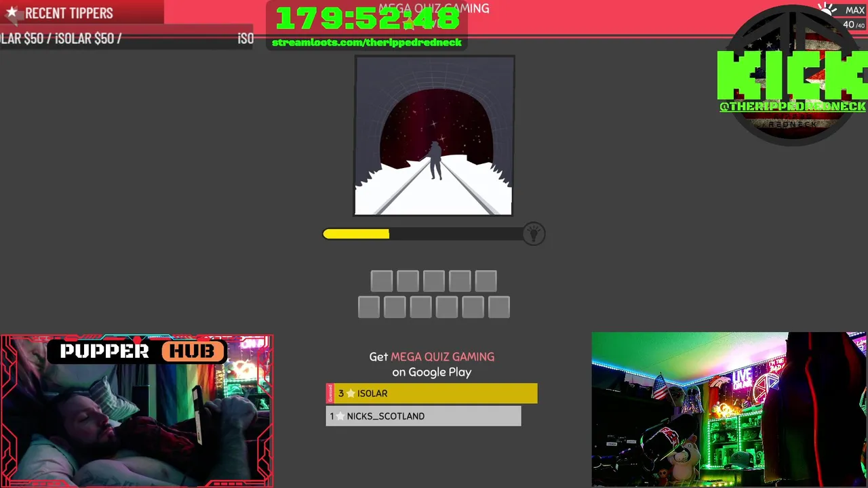Click the yellow timer progress bar

(356, 234)
